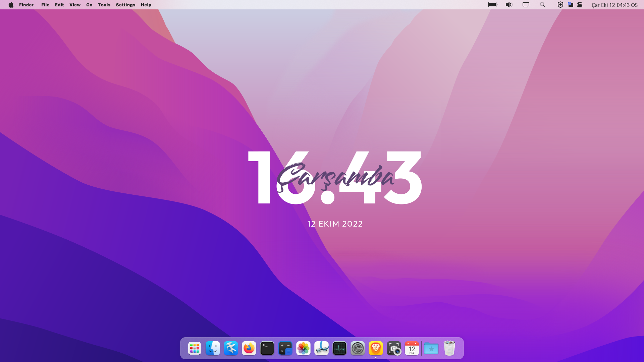The width and height of the screenshot is (644, 362).
Task: Launch Brave browser from dock
Action: pyautogui.click(x=376, y=348)
